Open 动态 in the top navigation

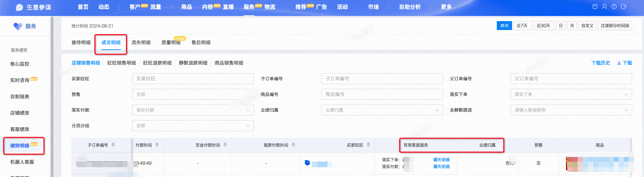(x=104, y=7)
